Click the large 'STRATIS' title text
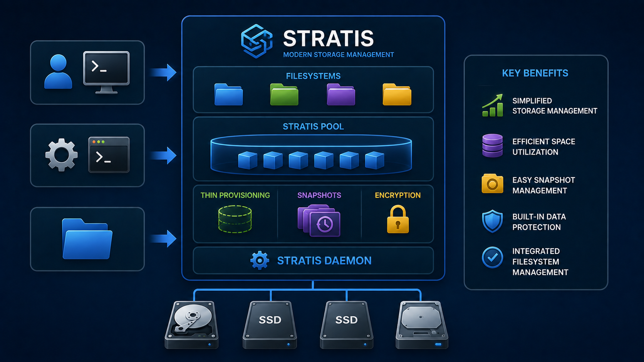 click(329, 38)
